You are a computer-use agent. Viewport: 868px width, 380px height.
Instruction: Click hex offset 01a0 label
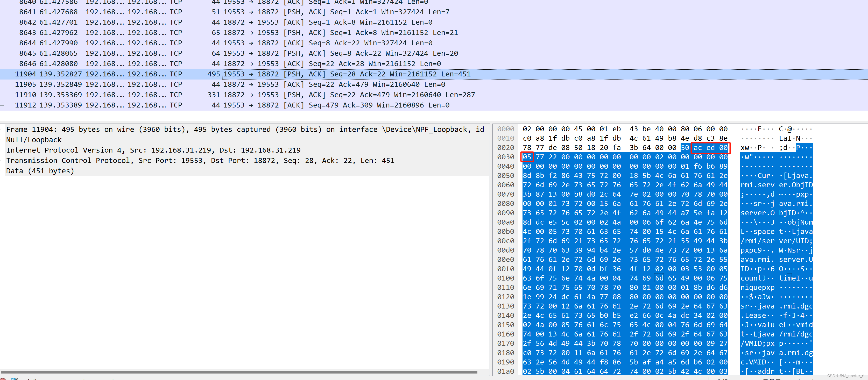[505, 371]
